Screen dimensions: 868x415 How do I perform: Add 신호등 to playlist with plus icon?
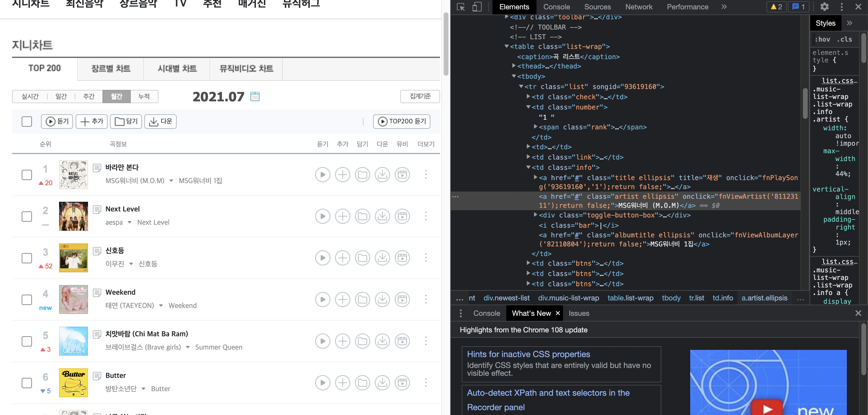pyautogui.click(x=342, y=258)
